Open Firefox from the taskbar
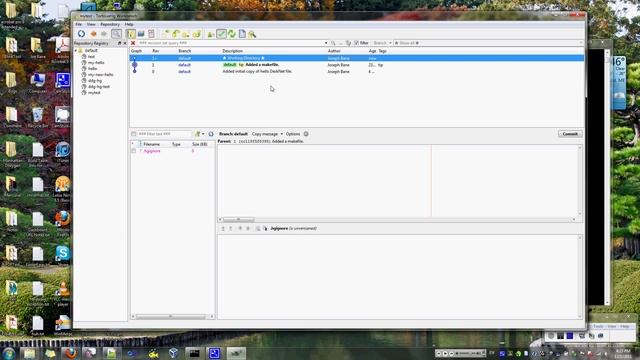This screenshot has height=360, width=640. coord(70,353)
